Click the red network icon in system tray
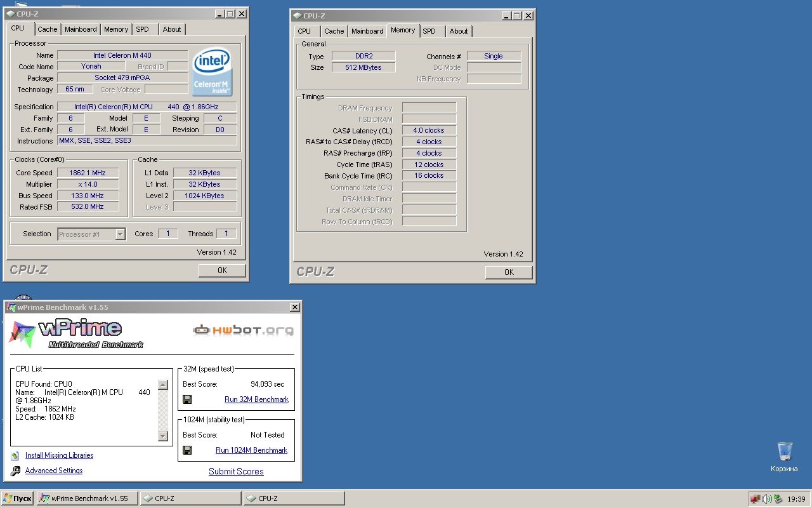 click(x=756, y=499)
